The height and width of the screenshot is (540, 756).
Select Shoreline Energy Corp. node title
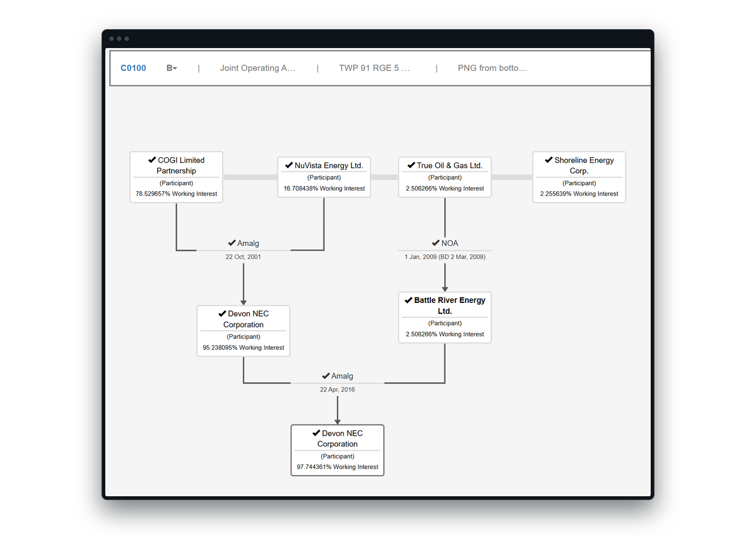point(584,165)
